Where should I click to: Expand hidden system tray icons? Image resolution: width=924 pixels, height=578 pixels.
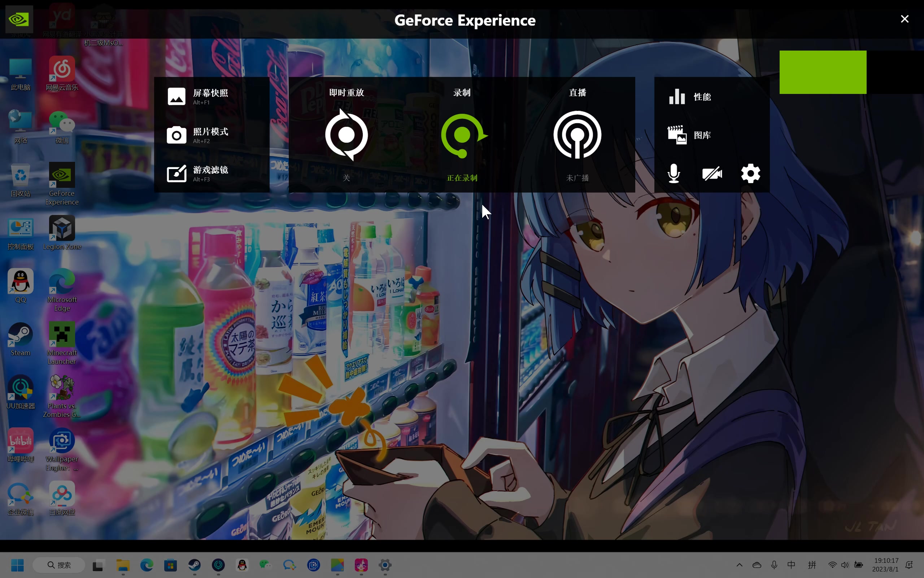[740, 565]
